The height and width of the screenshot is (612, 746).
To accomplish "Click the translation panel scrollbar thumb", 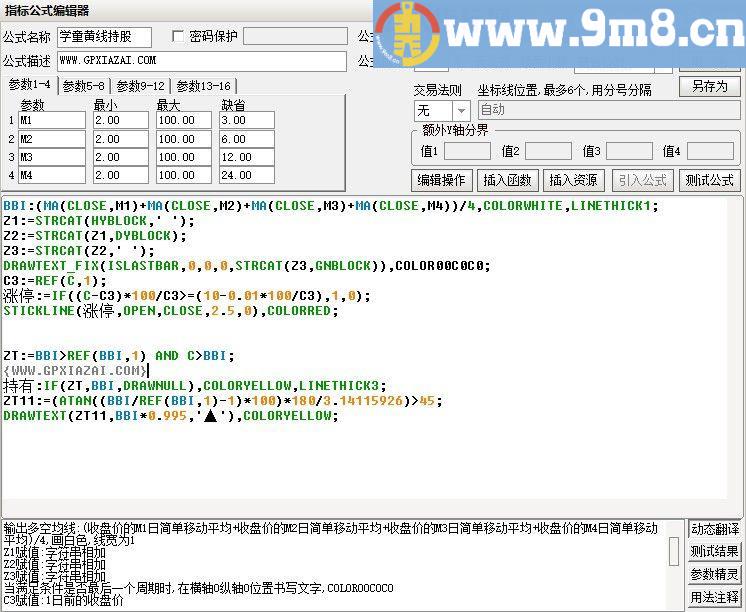I will 674,551.
